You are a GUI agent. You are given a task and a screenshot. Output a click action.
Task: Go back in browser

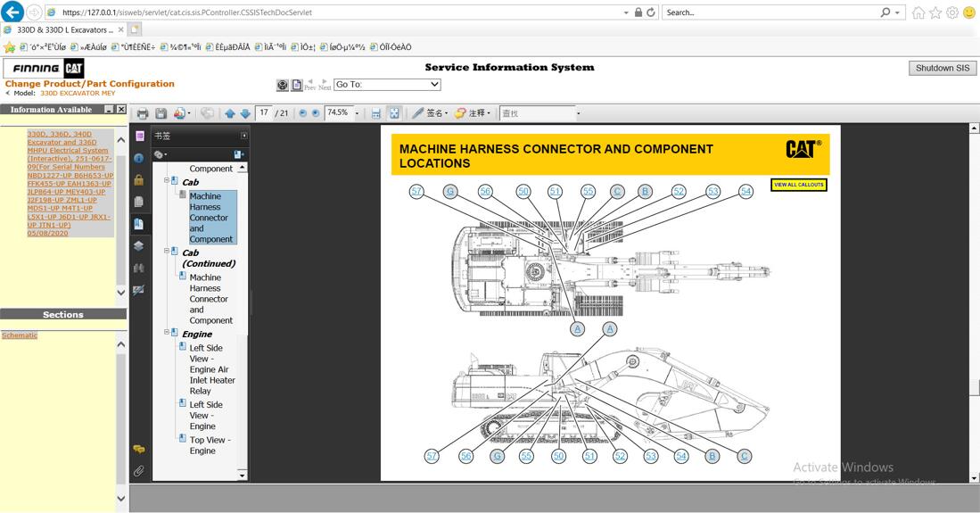(12, 12)
